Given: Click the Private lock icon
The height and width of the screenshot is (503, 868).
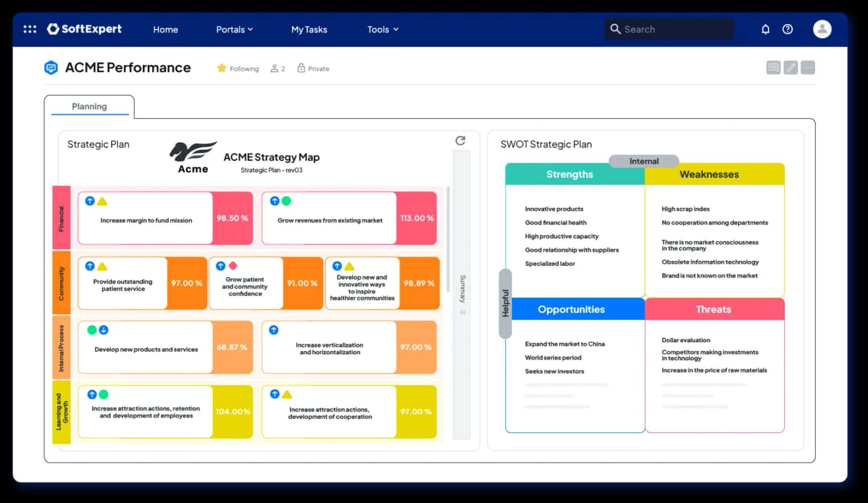Looking at the screenshot, I should click(x=301, y=68).
